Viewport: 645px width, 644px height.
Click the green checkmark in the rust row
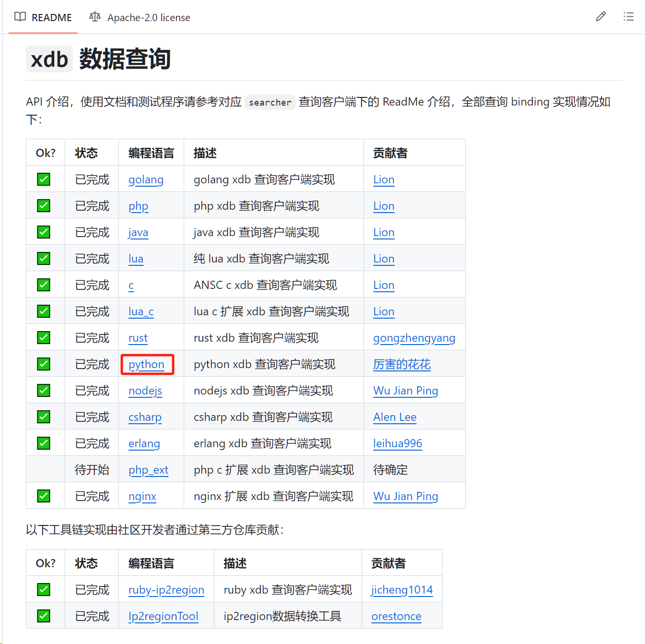(44, 337)
